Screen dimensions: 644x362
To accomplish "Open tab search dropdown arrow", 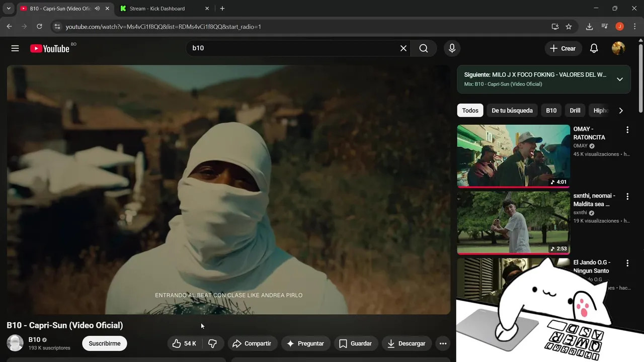I will coord(9,9).
